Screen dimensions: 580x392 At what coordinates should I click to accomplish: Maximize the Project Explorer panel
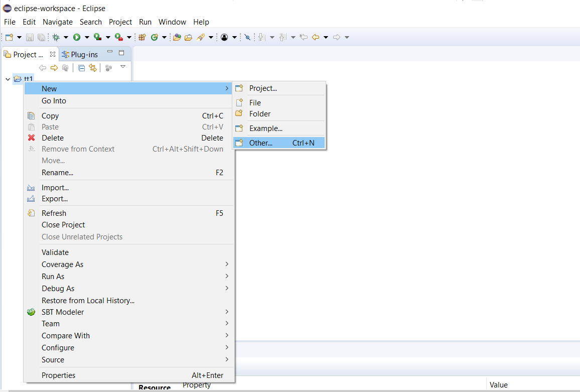point(121,53)
